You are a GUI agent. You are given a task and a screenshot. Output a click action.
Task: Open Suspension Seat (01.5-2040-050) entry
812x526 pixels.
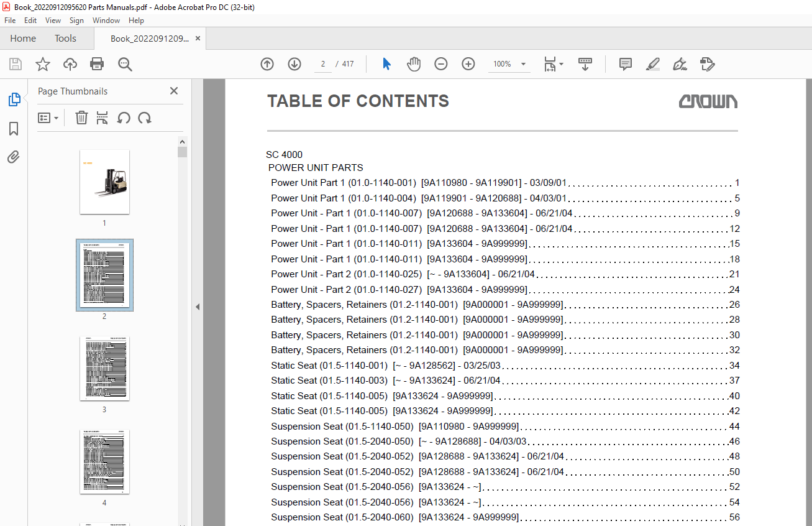[505, 441]
